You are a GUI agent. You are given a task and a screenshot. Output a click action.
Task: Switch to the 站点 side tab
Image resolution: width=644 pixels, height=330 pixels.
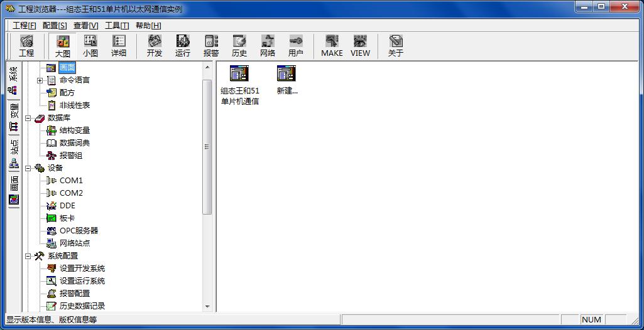14,154
